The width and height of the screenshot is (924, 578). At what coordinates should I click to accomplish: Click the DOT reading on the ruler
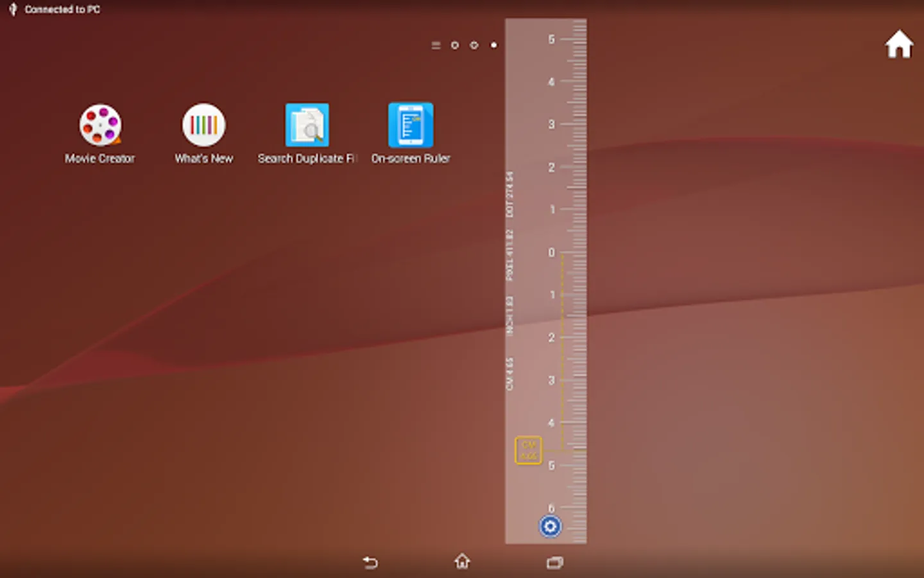pos(509,194)
